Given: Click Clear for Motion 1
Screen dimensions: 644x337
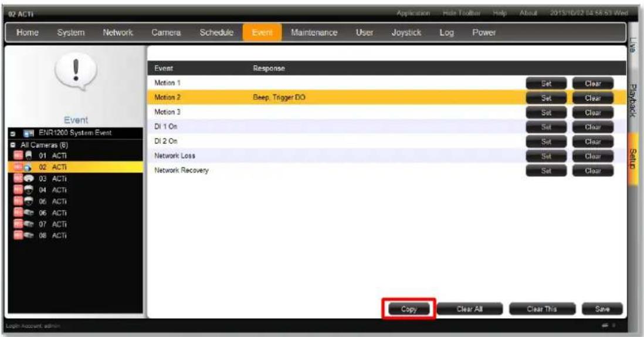Looking at the screenshot, I should click(592, 83).
